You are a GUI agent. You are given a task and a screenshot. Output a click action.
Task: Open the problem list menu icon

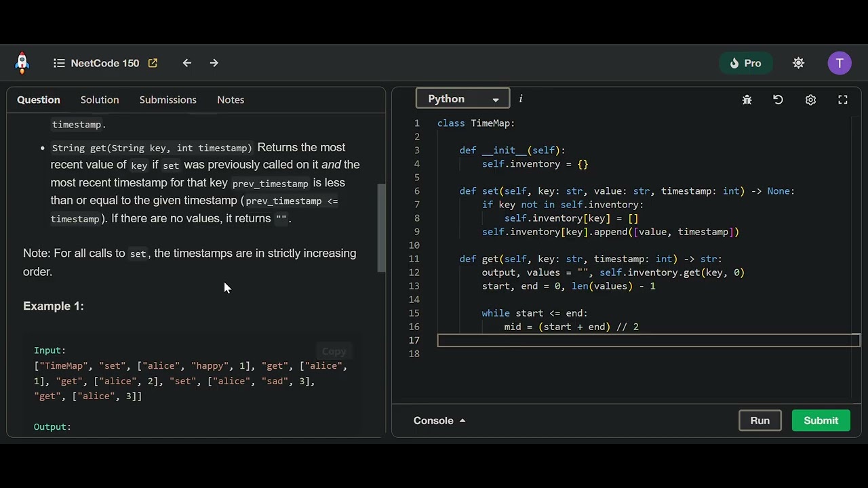(59, 63)
